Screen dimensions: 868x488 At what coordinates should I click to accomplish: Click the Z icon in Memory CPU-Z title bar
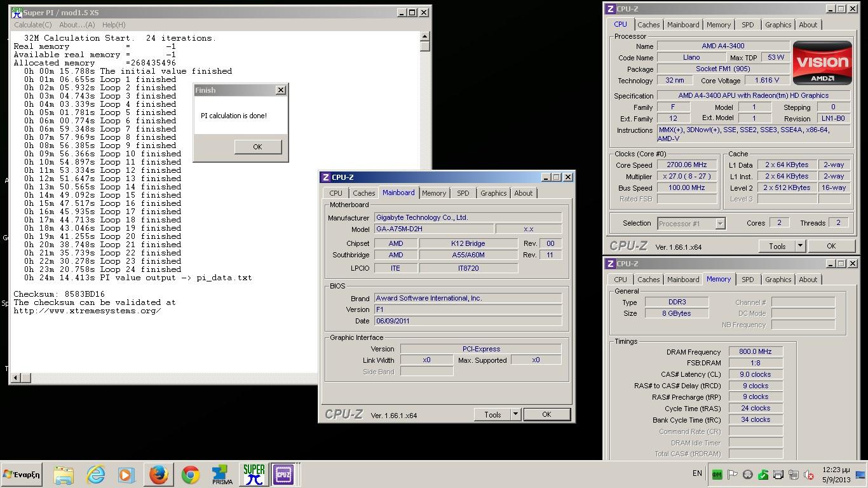(x=610, y=264)
